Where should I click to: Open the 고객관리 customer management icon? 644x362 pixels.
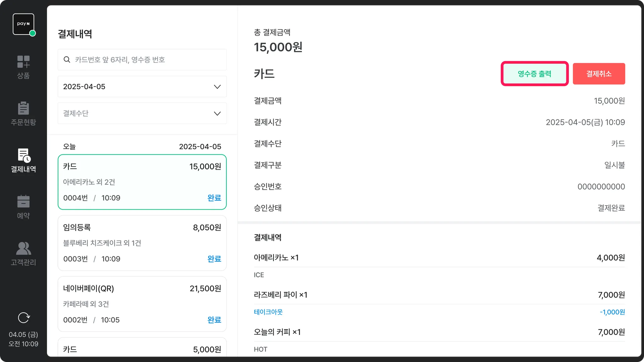pyautogui.click(x=23, y=248)
